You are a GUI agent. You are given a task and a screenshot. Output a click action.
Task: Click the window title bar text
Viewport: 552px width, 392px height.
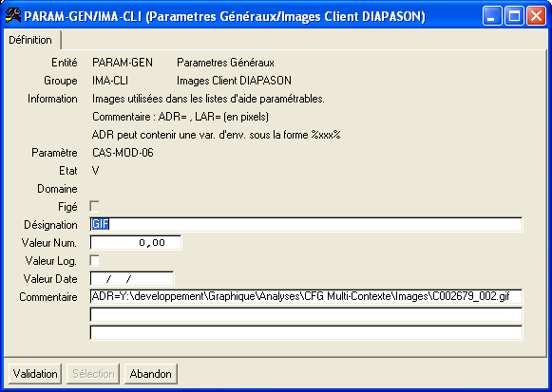224,16
